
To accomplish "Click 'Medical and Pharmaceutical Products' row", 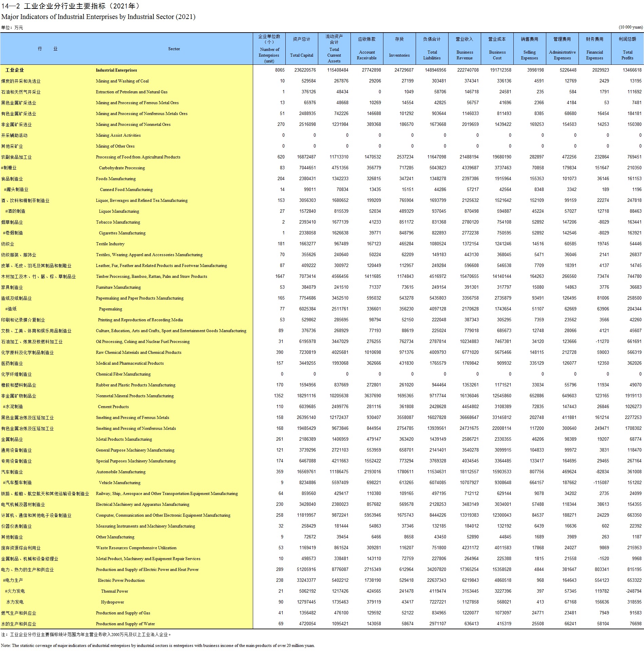I will (x=130, y=363).
